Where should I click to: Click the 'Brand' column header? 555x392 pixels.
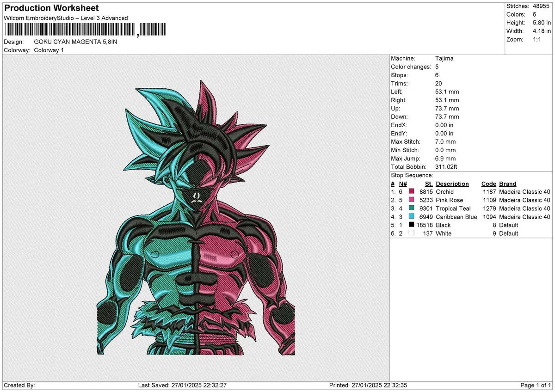pos(508,184)
